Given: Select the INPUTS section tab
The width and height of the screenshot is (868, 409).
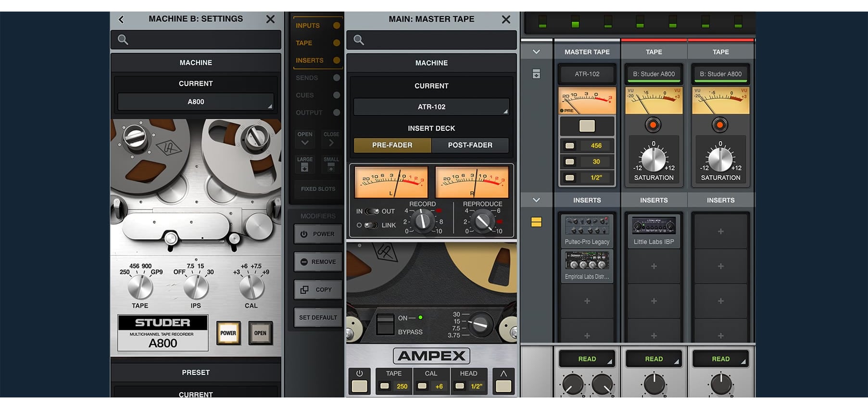Looking at the screenshot, I should [x=308, y=25].
